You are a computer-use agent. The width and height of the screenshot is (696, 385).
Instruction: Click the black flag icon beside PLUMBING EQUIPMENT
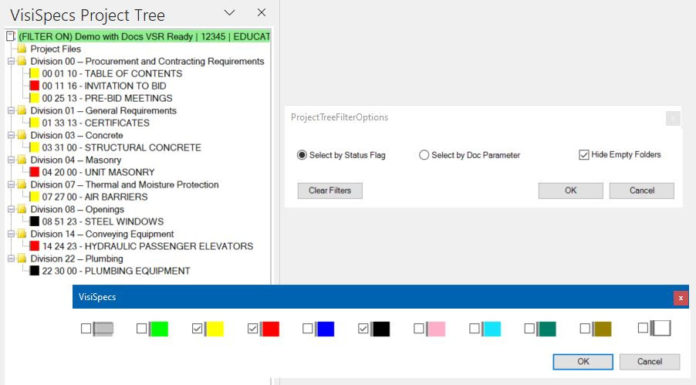click(34, 270)
